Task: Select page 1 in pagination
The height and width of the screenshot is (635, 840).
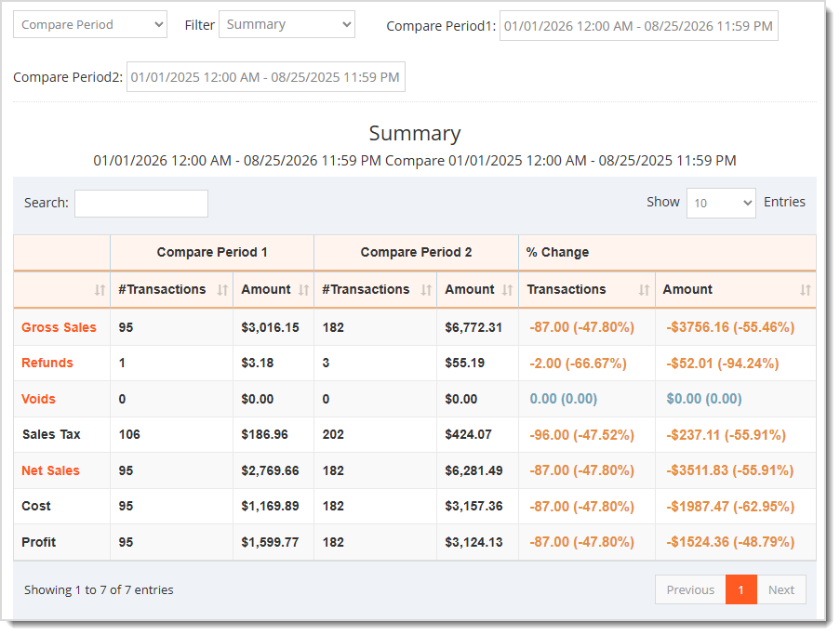Action: pos(741,589)
